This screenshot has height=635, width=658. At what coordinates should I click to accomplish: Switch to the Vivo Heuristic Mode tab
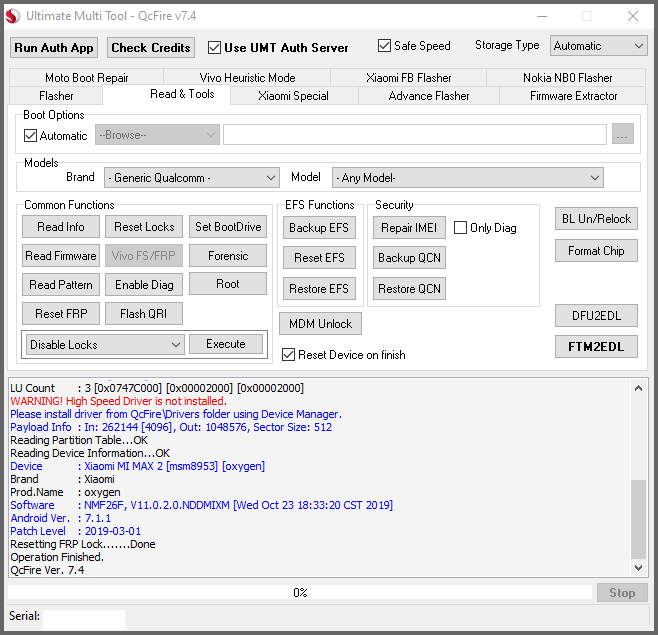coord(247,78)
